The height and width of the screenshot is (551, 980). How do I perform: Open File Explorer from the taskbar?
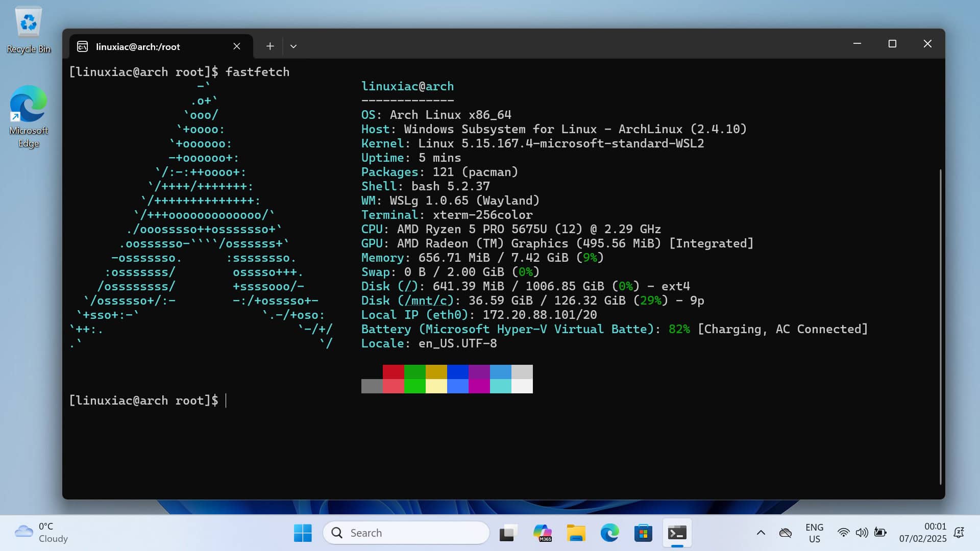coord(576,532)
